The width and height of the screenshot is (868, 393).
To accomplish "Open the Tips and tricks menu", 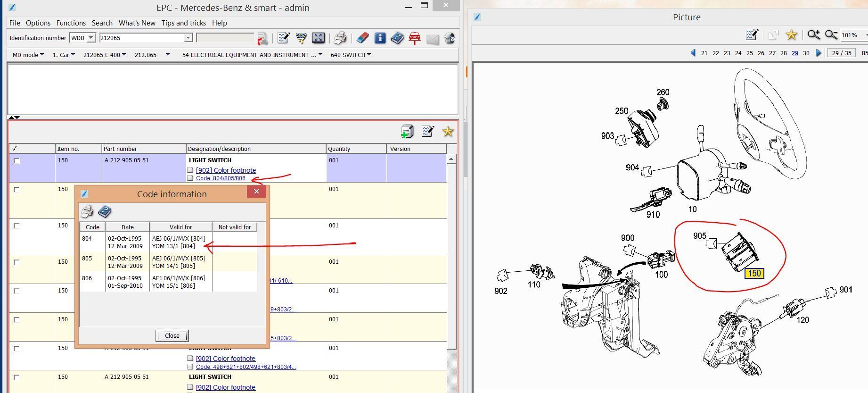I will 184,23.
